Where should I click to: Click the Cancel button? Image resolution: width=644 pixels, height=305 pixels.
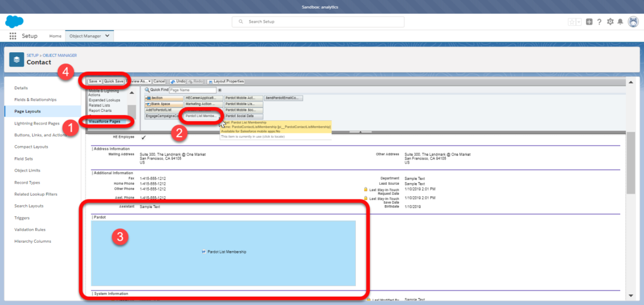[x=159, y=81]
